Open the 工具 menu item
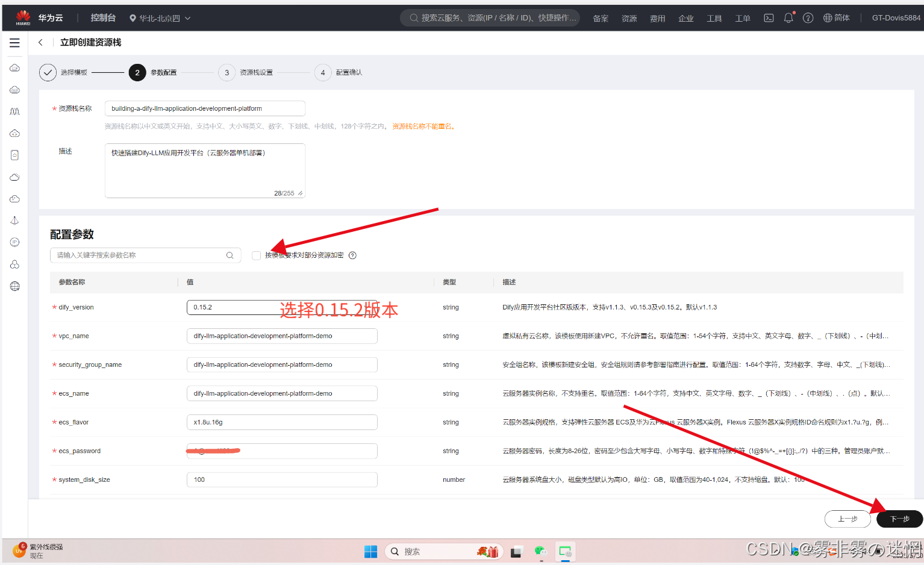Image resolution: width=924 pixels, height=565 pixels. point(714,19)
